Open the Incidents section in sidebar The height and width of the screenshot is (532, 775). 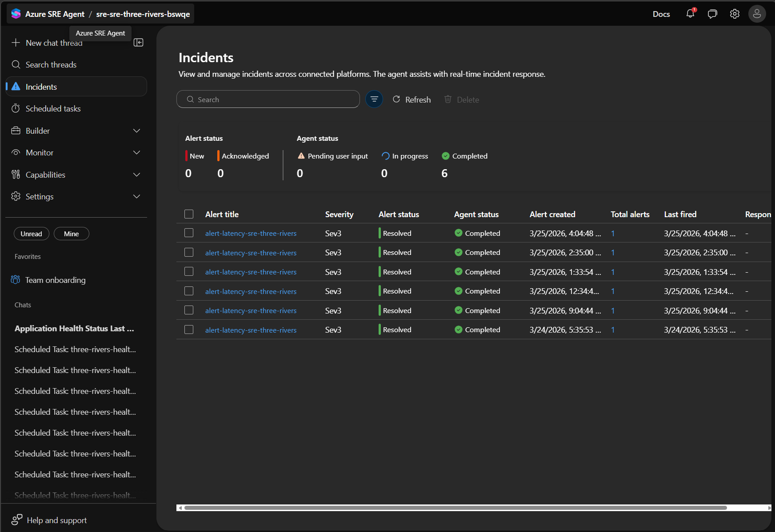(41, 87)
